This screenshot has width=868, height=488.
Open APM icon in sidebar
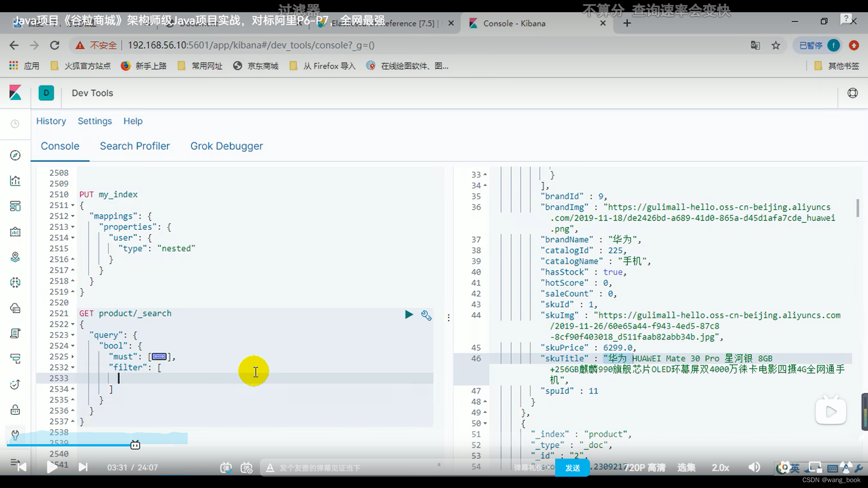point(15,359)
